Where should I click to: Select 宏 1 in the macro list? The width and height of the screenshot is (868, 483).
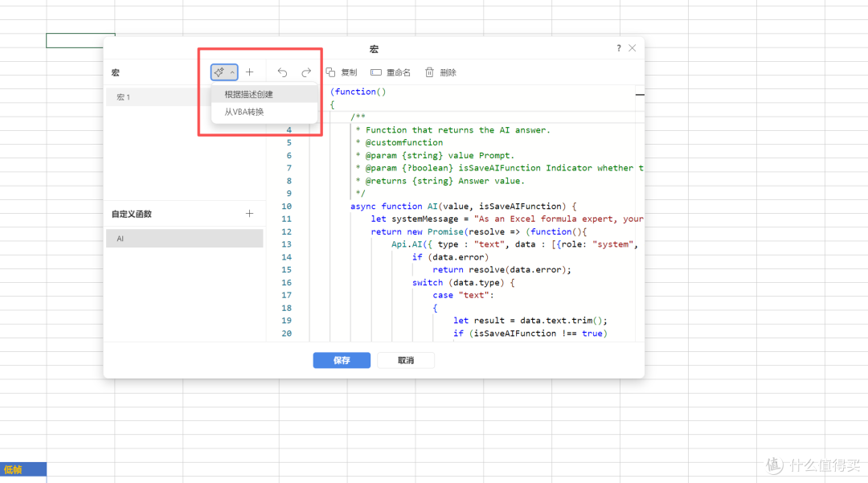point(158,96)
